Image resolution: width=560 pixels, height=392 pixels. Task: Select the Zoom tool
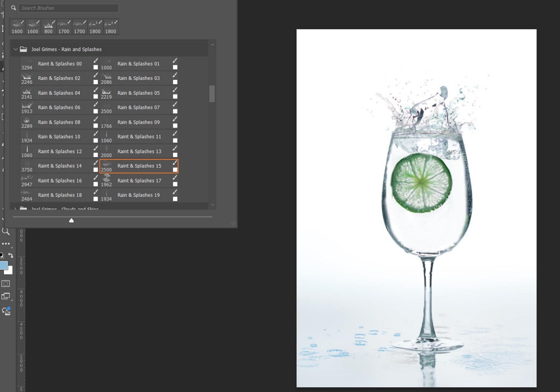click(6, 231)
